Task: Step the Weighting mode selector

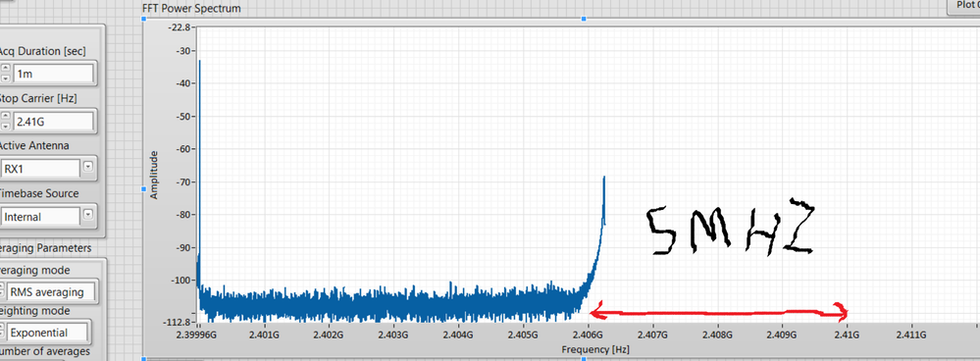Action: click(x=2, y=332)
